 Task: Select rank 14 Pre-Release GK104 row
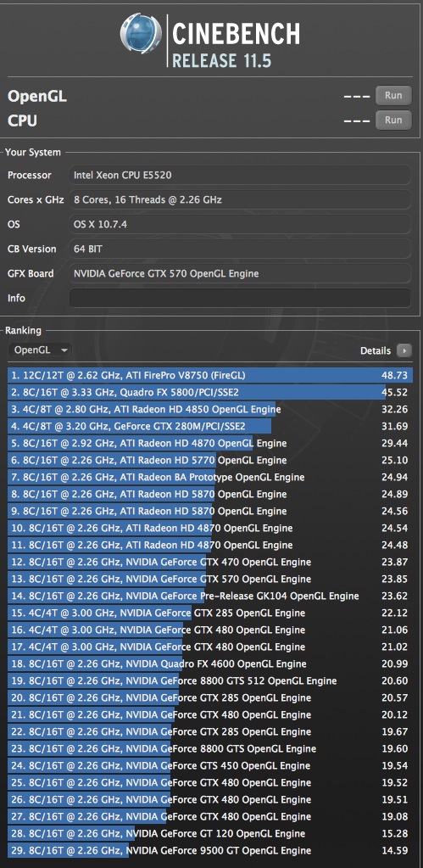(210, 596)
